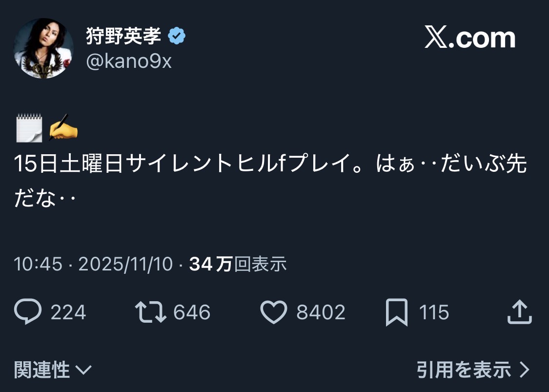Open the @kano9x handle link
This screenshot has height=392, width=549.
coord(129,62)
